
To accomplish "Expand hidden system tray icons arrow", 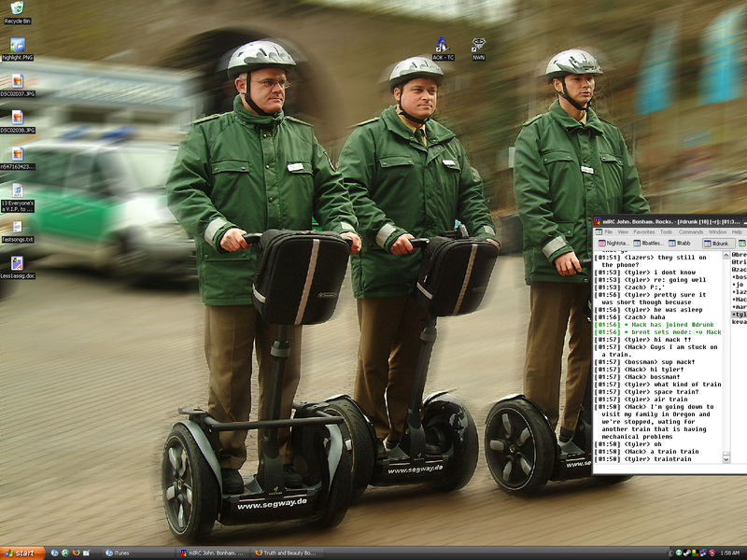I will [x=670, y=553].
